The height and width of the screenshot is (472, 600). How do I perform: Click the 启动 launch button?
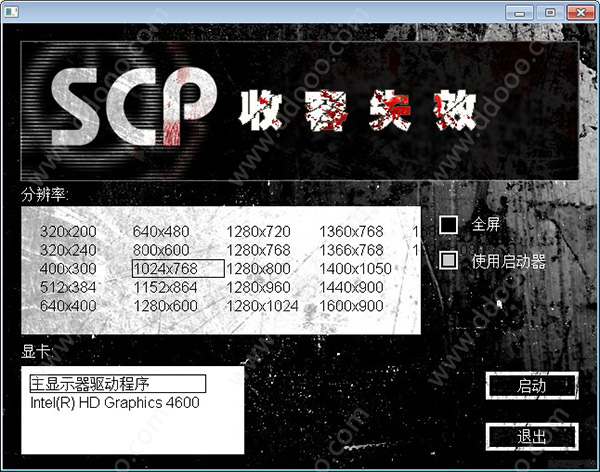pos(532,385)
